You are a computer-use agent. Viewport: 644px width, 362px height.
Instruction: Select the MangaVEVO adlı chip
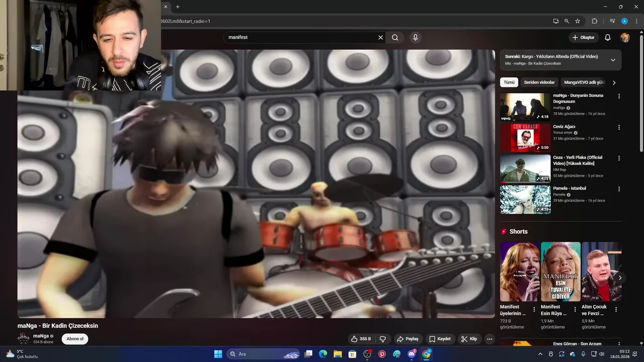pyautogui.click(x=584, y=82)
